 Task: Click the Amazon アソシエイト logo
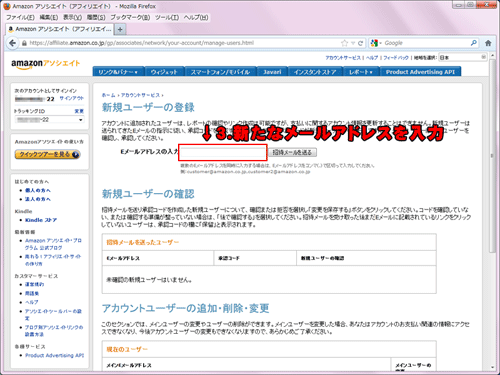point(46,63)
